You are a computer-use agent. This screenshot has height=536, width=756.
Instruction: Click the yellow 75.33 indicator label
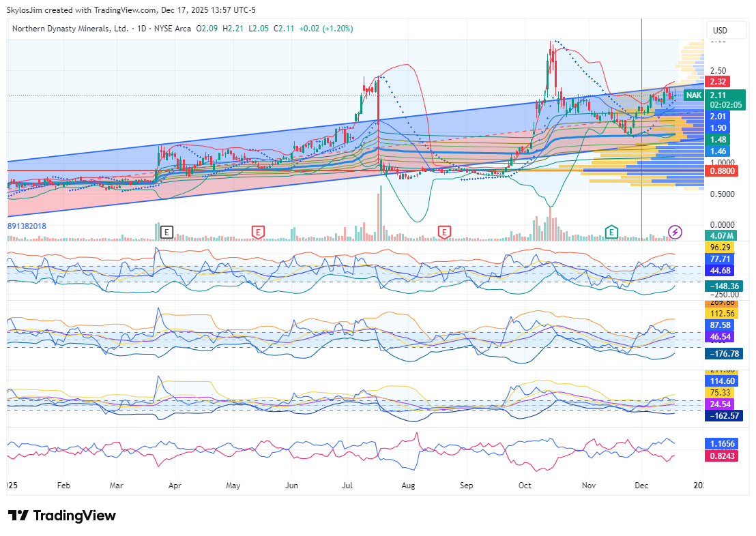click(x=721, y=392)
